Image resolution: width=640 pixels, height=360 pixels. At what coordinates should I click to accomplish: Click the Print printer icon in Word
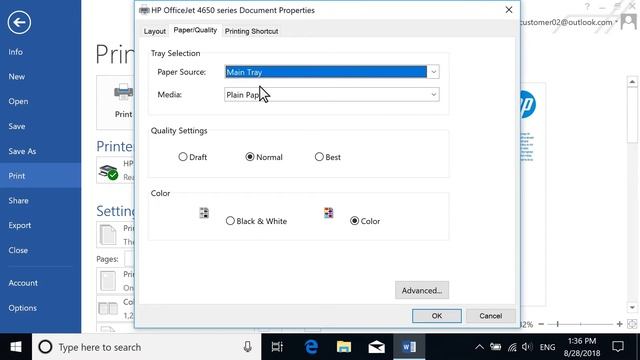click(123, 92)
